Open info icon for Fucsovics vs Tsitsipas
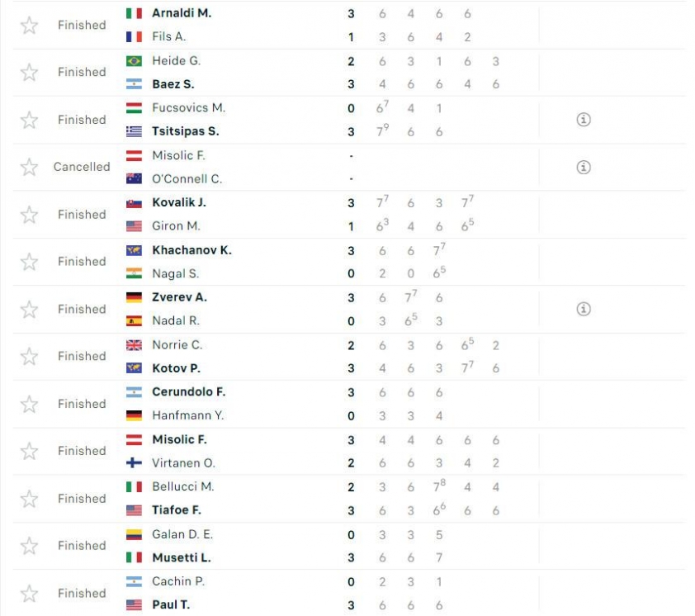Image resolution: width=695 pixels, height=616 pixels. coord(584,119)
